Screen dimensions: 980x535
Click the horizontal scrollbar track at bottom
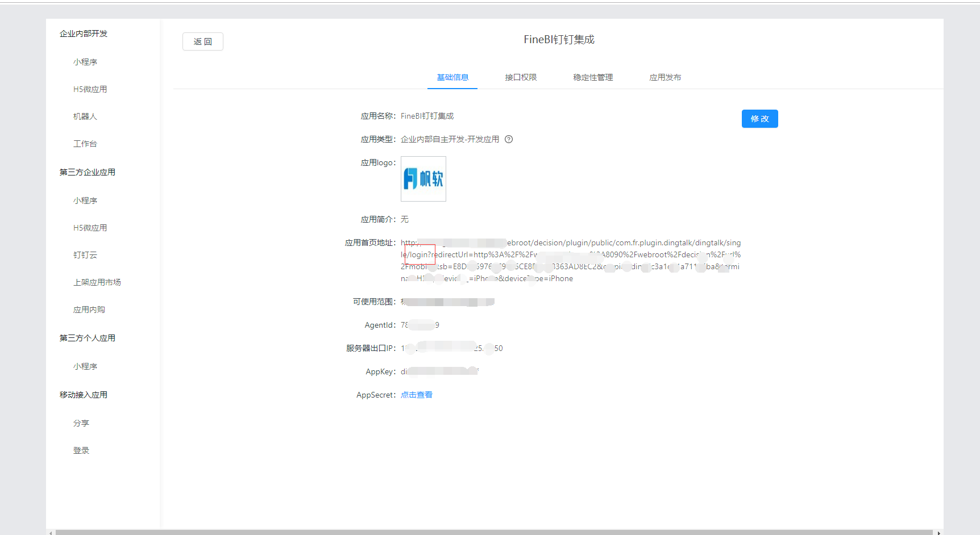click(x=494, y=533)
